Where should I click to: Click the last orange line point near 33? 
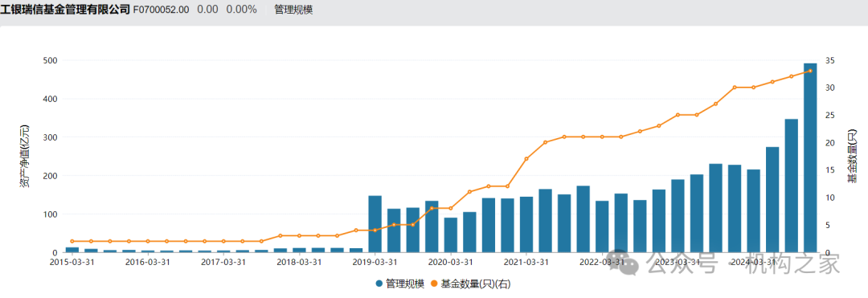(x=810, y=71)
